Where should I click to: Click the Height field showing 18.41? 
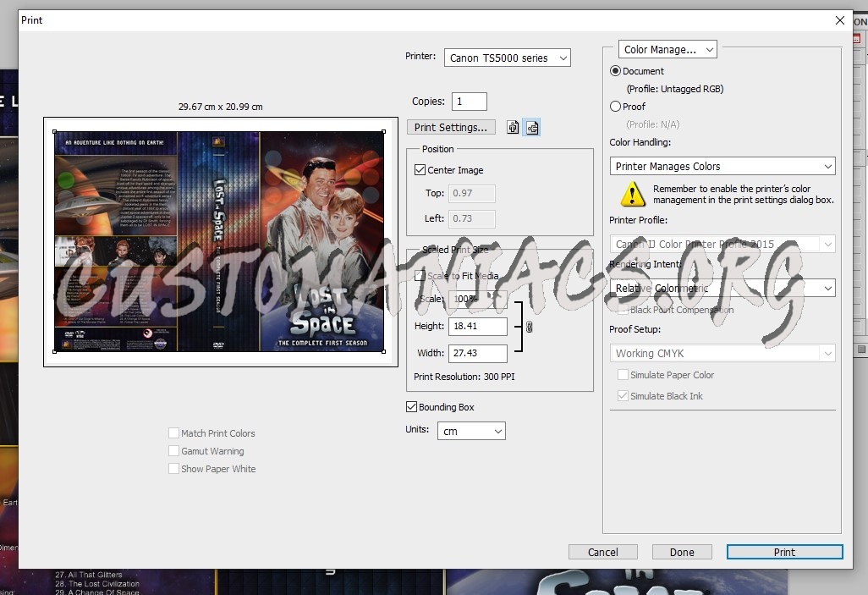click(x=478, y=327)
